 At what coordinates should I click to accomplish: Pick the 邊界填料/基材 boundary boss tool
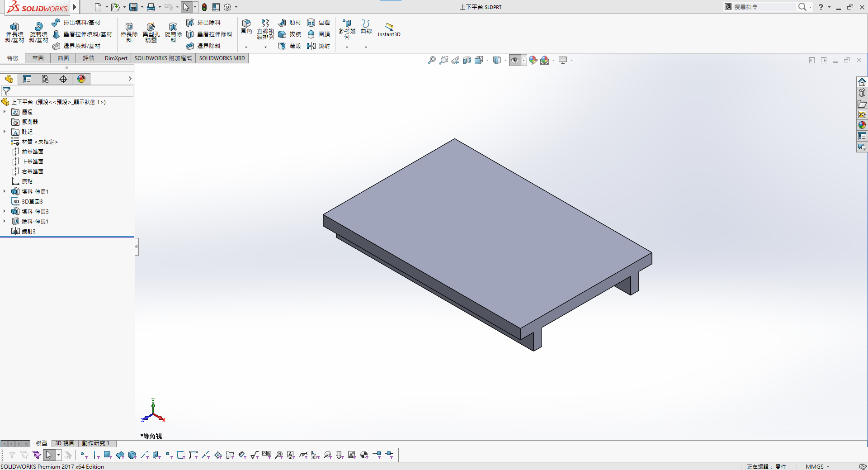(x=76, y=46)
